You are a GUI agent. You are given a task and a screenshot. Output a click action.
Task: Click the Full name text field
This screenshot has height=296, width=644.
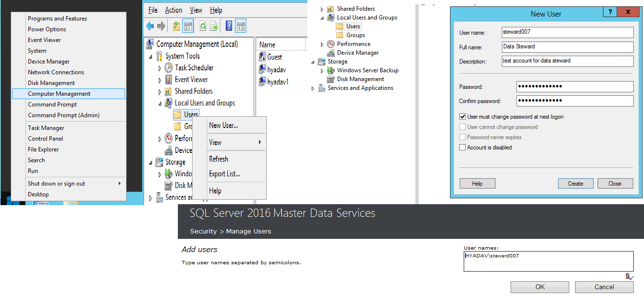[x=567, y=47]
